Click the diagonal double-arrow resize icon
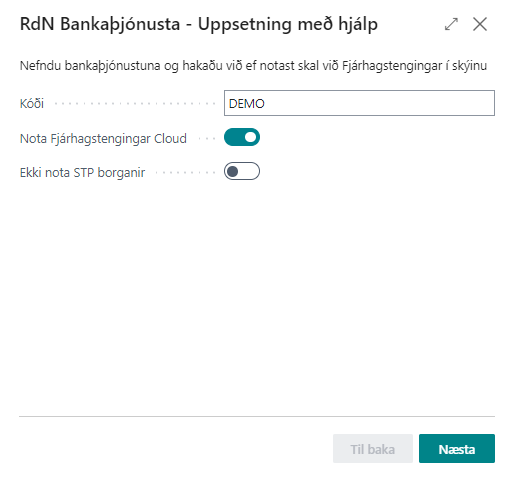514x484 pixels. point(451,24)
